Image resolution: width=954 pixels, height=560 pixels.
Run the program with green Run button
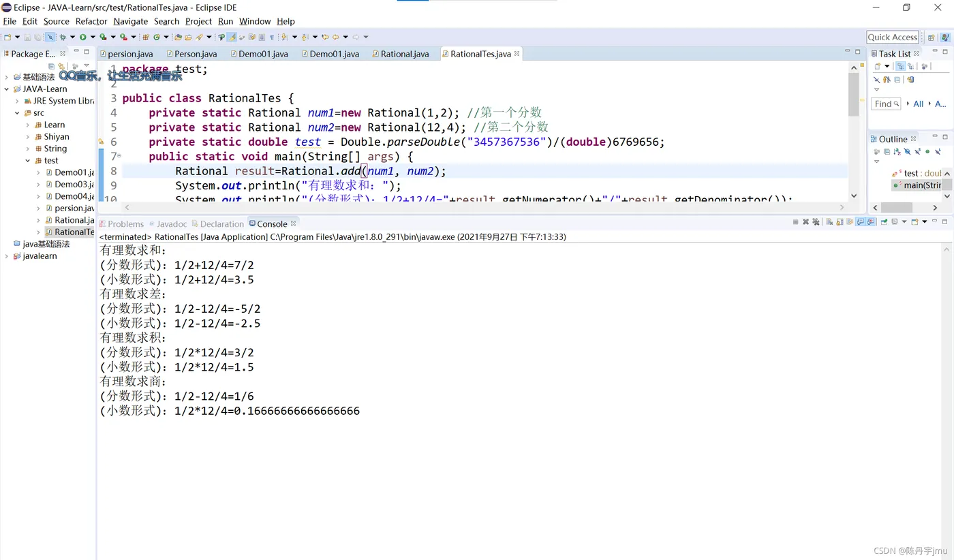(83, 37)
